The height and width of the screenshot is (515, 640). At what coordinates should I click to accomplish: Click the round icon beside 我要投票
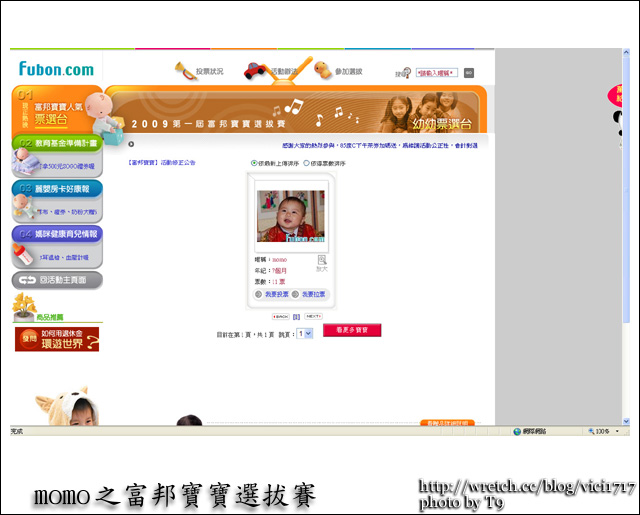[x=258, y=294]
